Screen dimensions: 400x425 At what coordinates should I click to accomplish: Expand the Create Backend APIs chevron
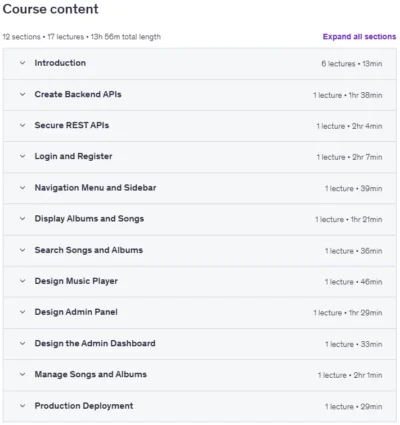tap(22, 94)
